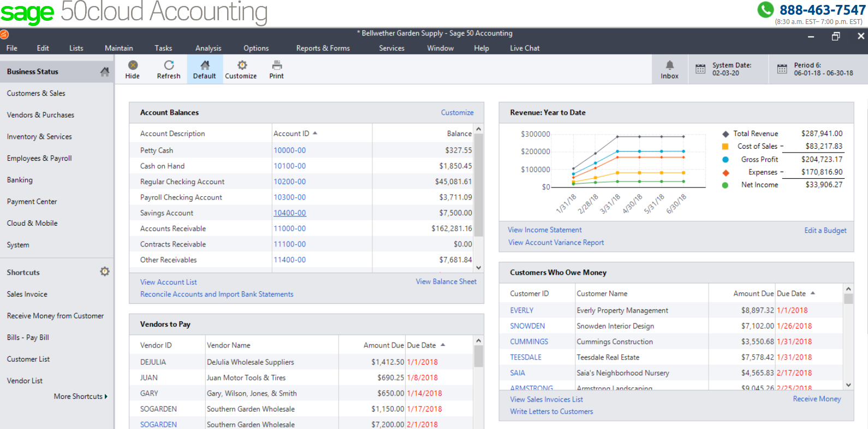Click the Period 6 calendar icon
The width and height of the screenshot is (868, 429).
(782, 69)
